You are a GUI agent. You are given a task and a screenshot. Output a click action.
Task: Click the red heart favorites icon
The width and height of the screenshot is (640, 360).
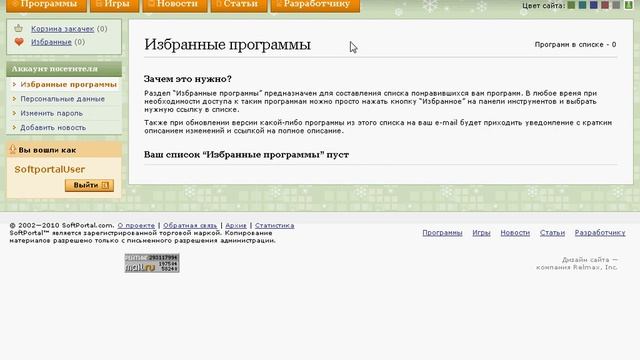point(19,42)
